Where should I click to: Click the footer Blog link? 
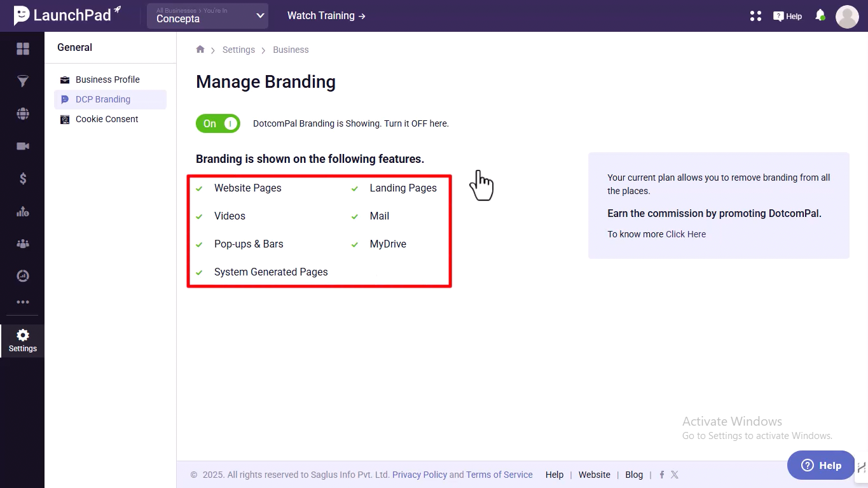(x=634, y=475)
